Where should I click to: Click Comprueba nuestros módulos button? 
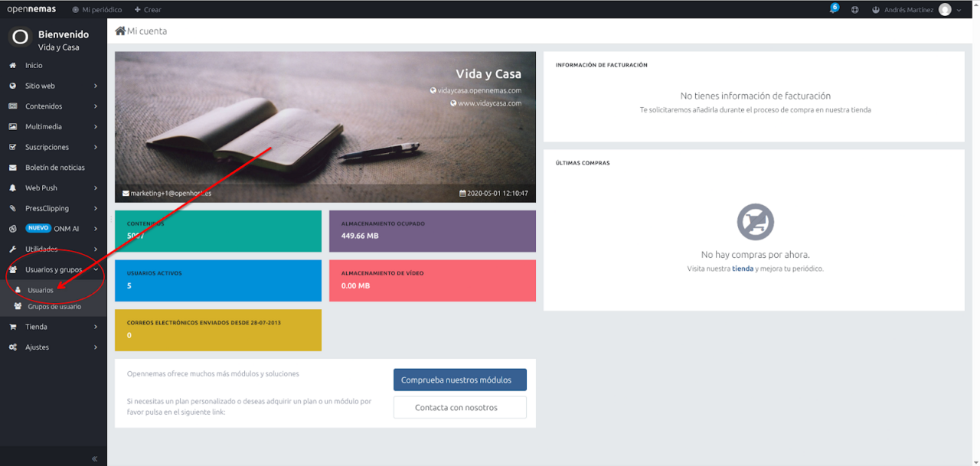tap(459, 380)
